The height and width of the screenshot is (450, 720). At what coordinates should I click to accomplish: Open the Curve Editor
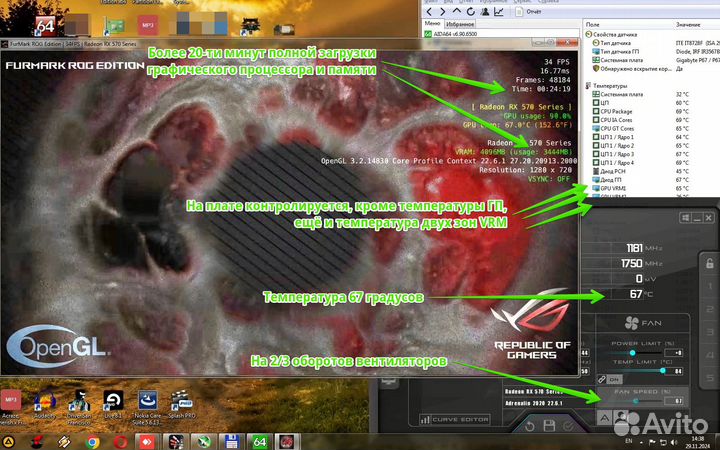click(455, 419)
